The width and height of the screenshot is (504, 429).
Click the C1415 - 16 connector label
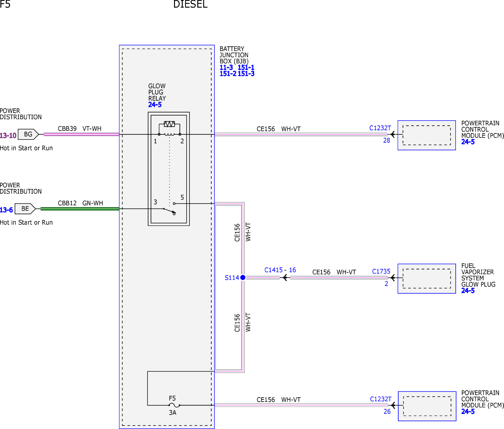click(280, 270)
